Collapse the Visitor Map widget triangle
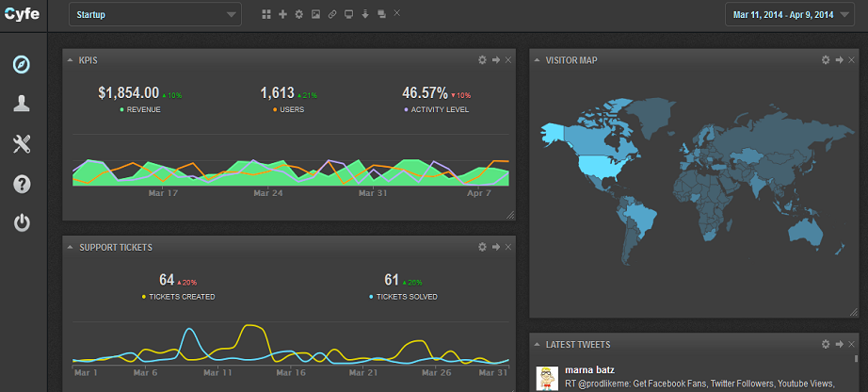Screen dimensions: 868x392 [x=537, y=60]
